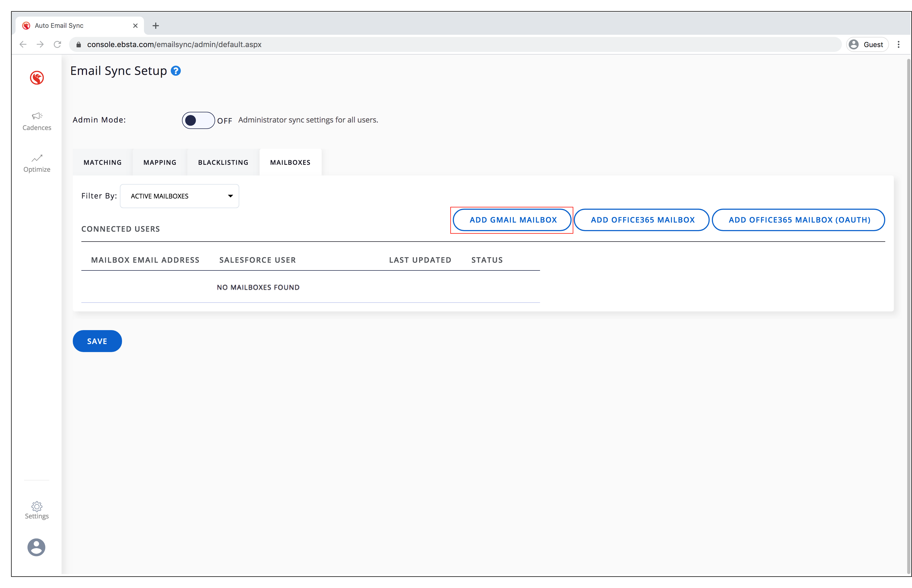The height and width of the screenshot is (588, 912).
Task: Switch to the Mapping tab
Action: coord(160,162)
